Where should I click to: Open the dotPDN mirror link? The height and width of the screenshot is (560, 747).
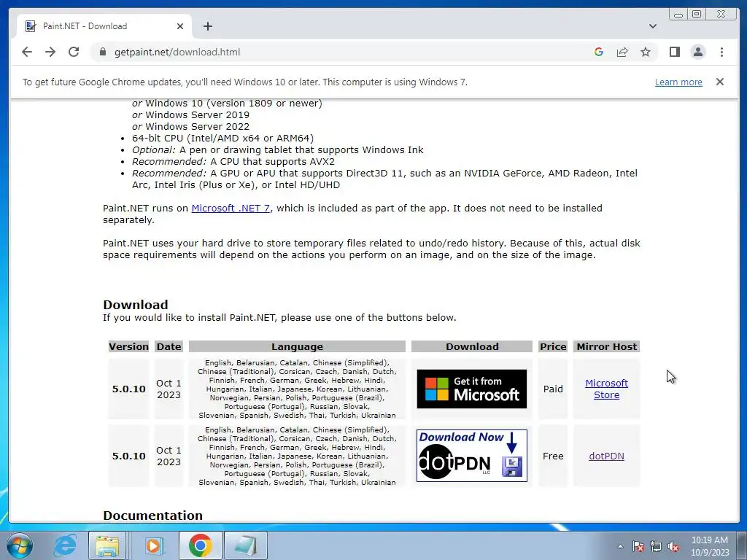[606, 456]
